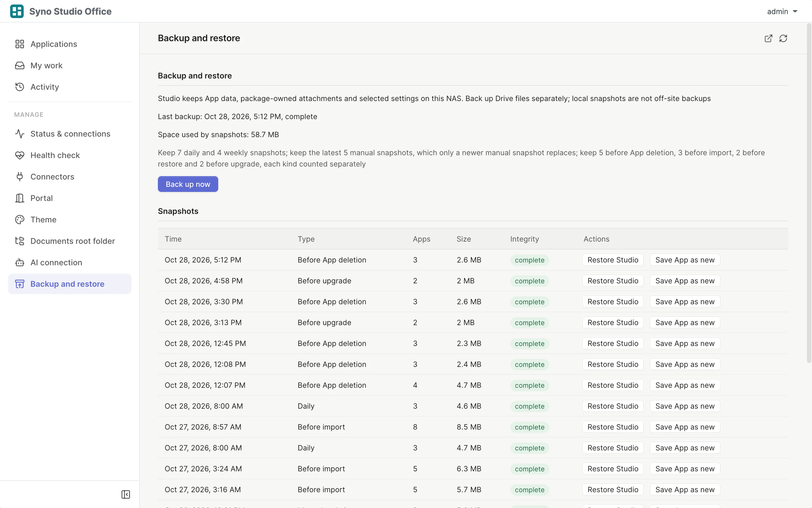Click the Backup and restore archive icon
Image resolution: width=812 pixels, height=508 pixels.
(x=20, y=284)
